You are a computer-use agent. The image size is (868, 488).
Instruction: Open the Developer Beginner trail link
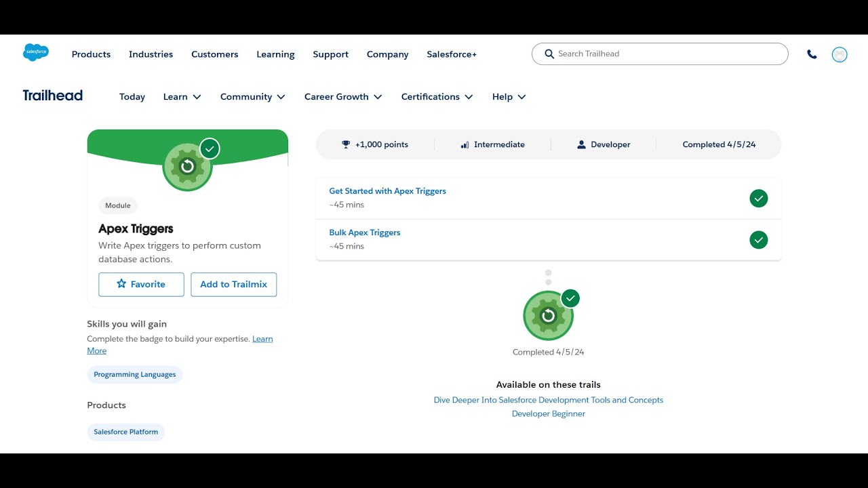coord(549,413)
